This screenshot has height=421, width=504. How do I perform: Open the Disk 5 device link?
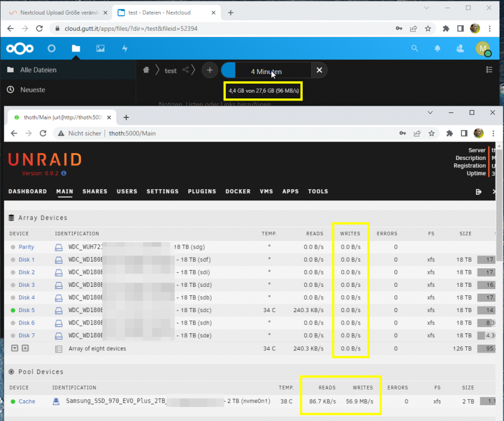tap(26, 310)
